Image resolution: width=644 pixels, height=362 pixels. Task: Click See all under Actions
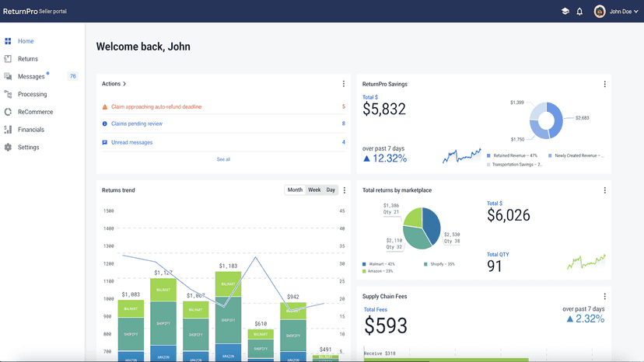coord(223,159)
